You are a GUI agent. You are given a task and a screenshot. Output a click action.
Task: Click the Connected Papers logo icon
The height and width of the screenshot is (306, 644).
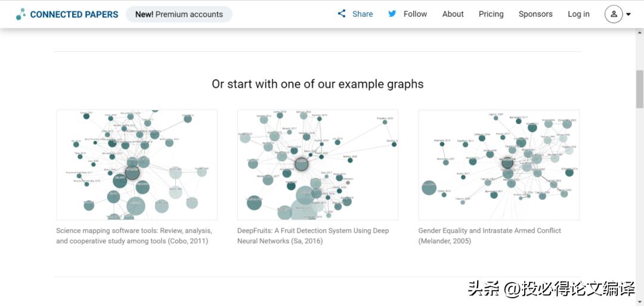tap(21, 14)
